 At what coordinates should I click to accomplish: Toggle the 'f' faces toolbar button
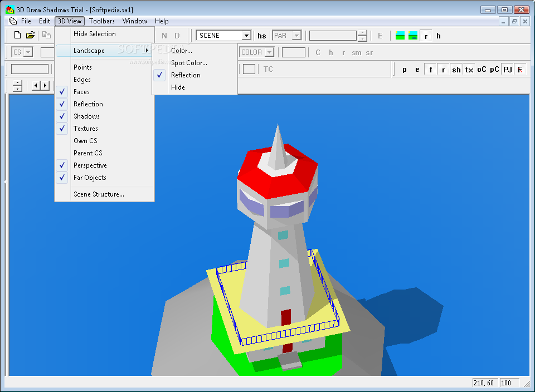pyautogui.click(x=430, y=70)
